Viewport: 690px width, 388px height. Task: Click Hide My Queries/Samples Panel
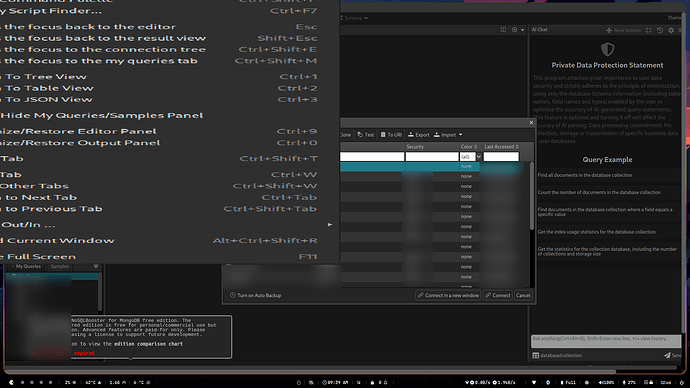coord(169,116)
